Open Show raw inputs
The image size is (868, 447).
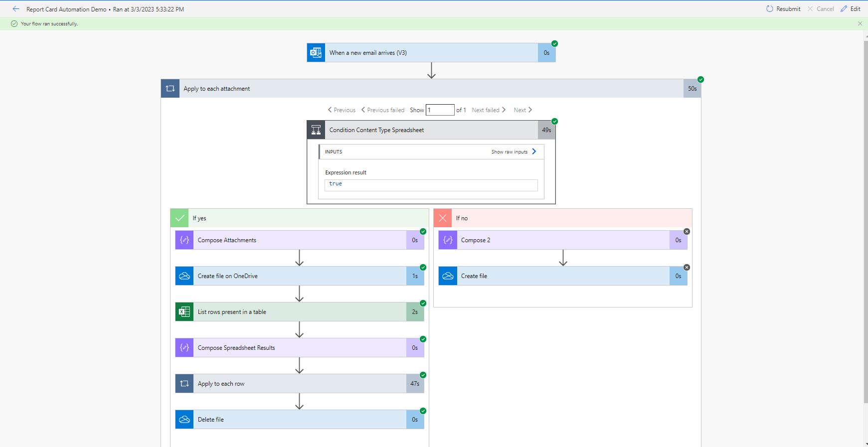tap(514, 152)
